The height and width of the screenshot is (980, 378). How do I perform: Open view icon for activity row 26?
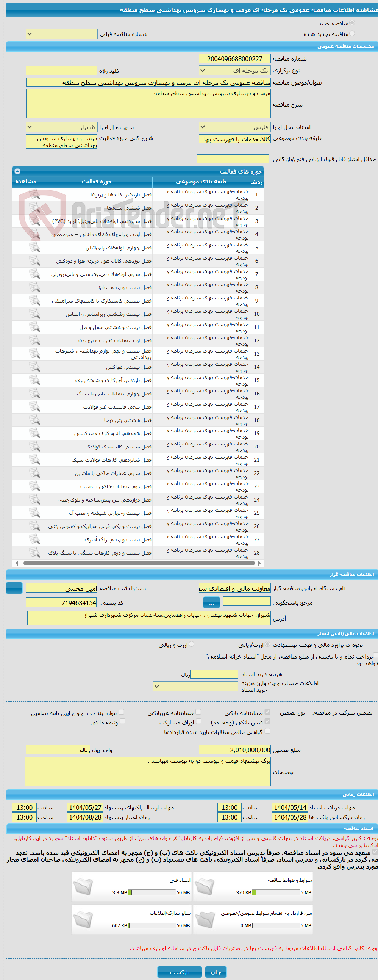pyautogui.click(x=34, y=527)
